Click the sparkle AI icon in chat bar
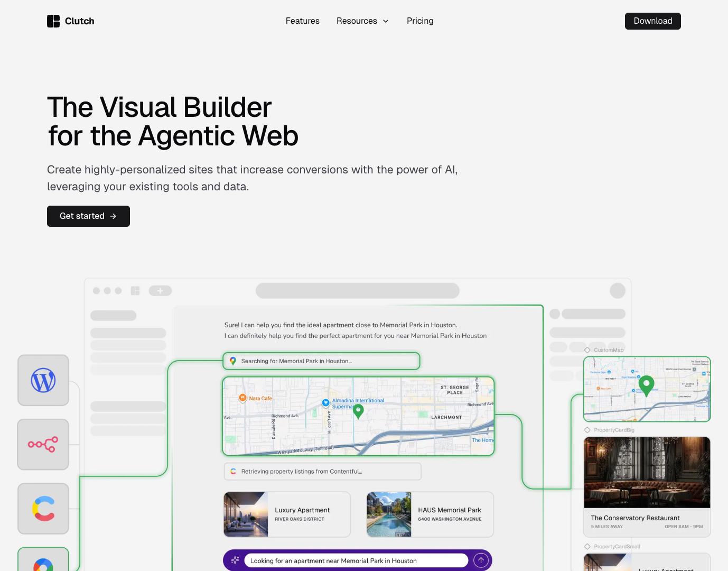728x571 pixels. (235, 560)
